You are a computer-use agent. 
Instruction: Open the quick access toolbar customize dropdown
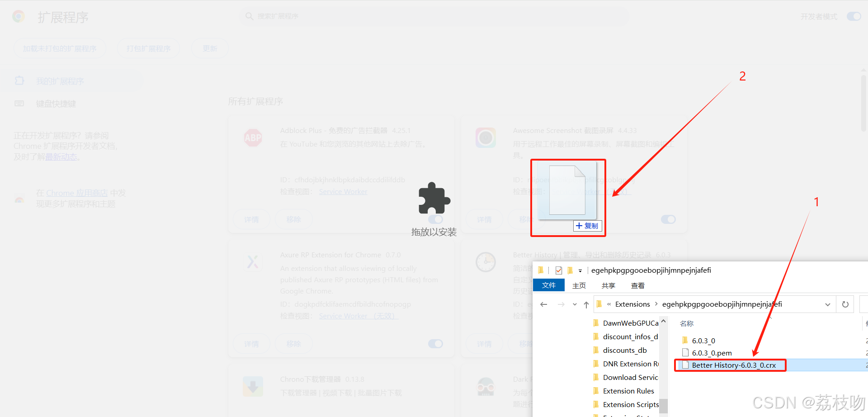[x=580, y=271]
